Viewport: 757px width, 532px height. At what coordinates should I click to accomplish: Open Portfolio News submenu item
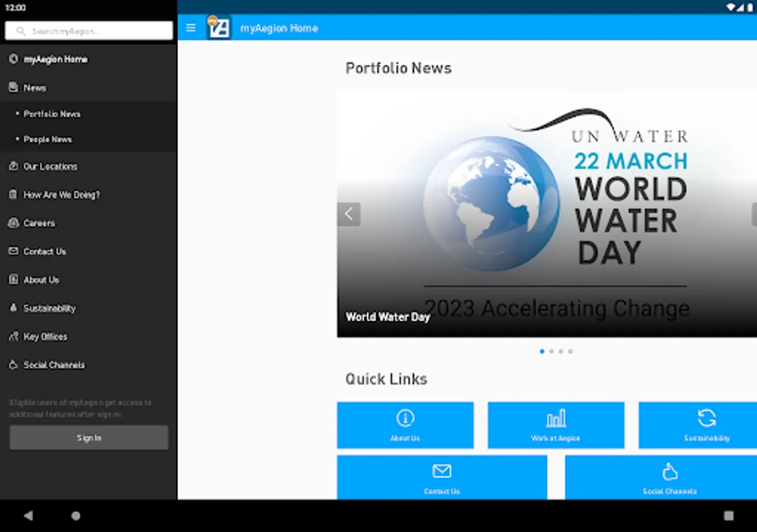[89, 113]
